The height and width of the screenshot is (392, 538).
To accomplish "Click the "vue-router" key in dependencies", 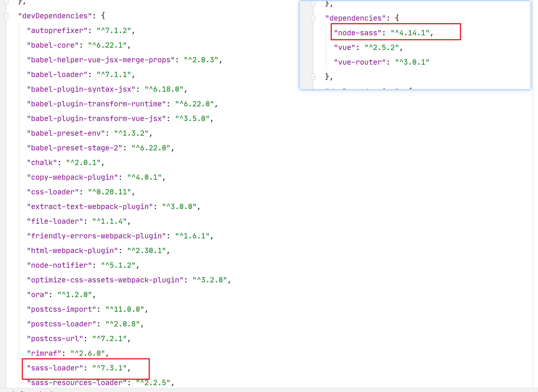I will [x=360, y=62].
